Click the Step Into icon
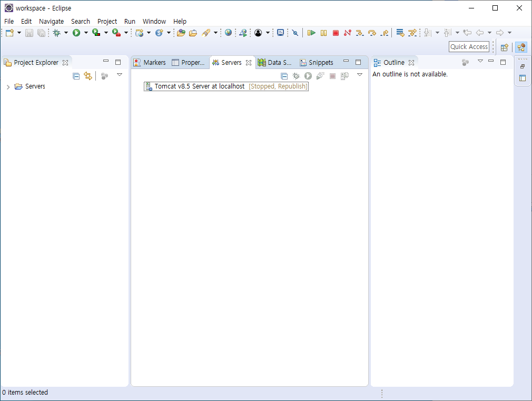This screenshot has height=401, width=532. click(x=360, y=33)
